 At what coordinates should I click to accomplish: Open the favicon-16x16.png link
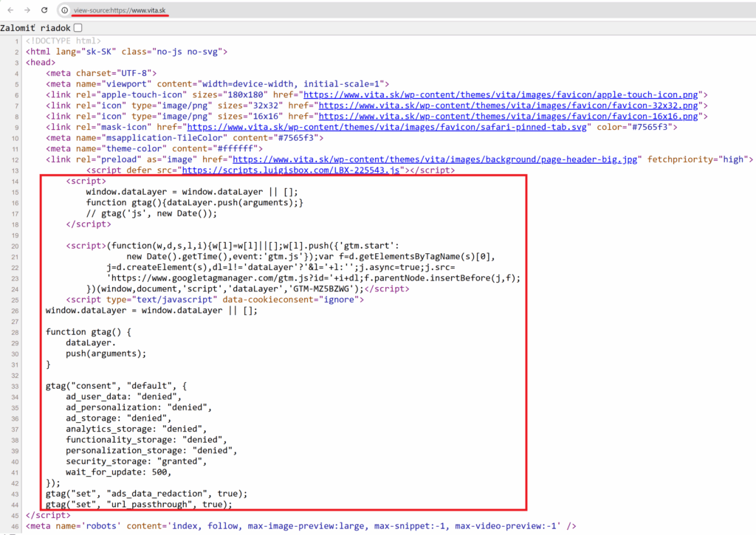[508, 116]
